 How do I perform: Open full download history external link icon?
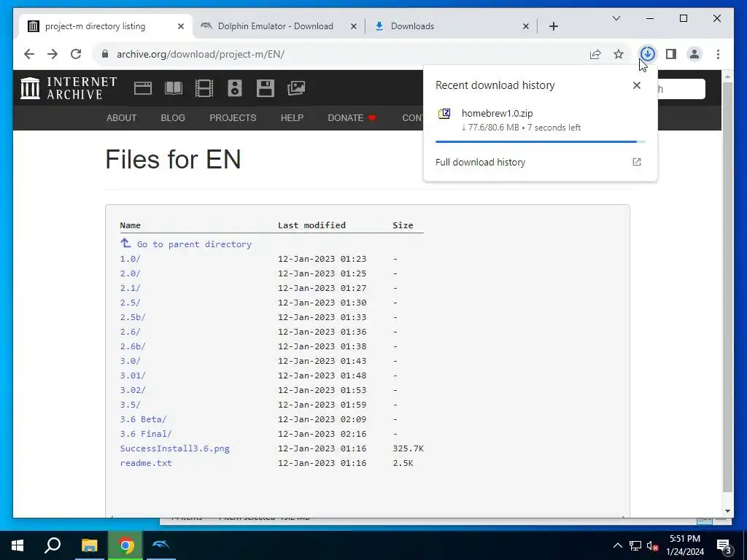(636, 162)
